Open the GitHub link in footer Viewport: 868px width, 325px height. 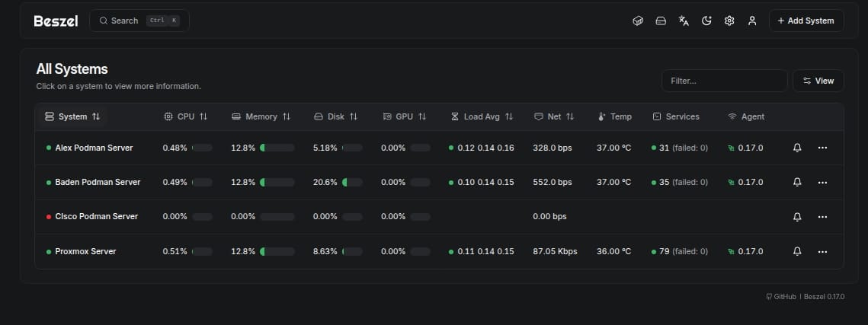[x=781, y=297]
